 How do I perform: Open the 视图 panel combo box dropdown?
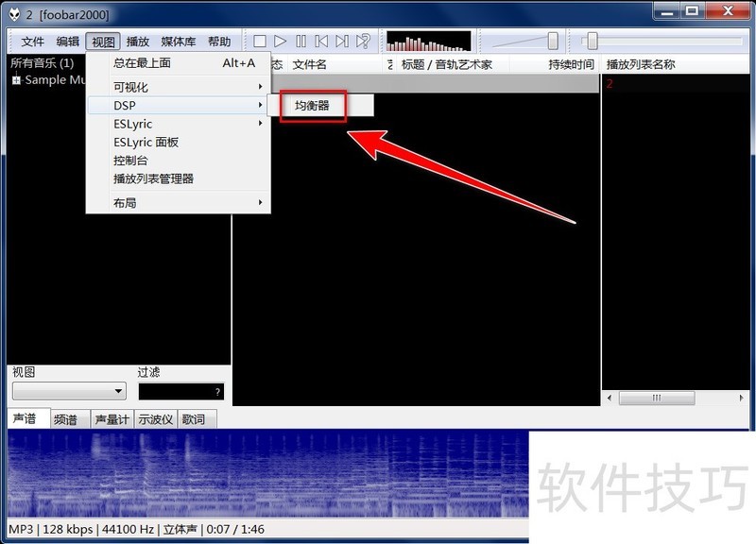click(118, 390)
